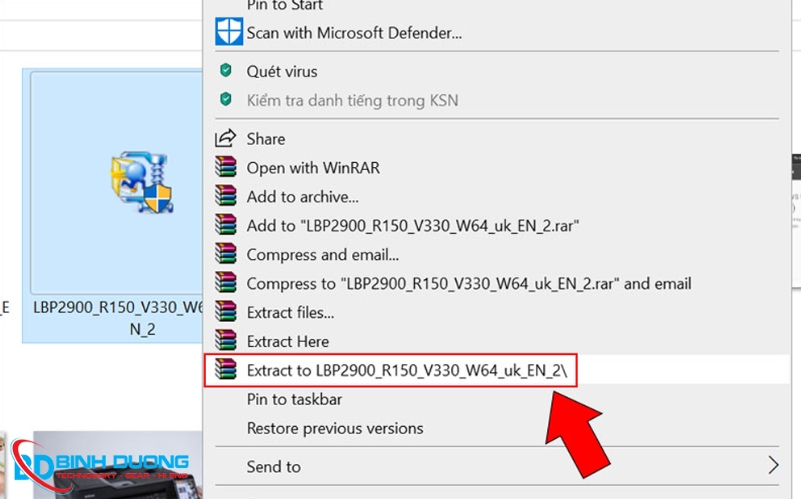Select Kiểm tra danh tiếng trong KSN
The height and width of the screenshot is (499, 801).
(x=352, y=100)
